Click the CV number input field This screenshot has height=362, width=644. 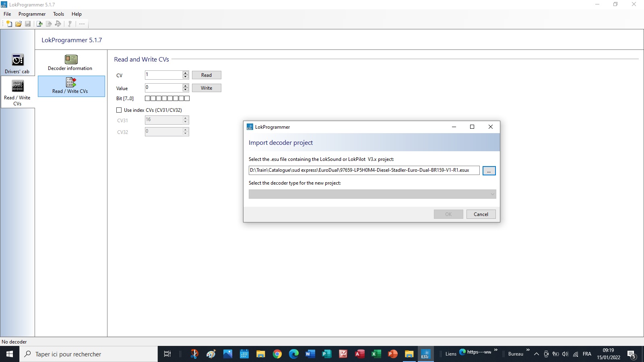164,75
